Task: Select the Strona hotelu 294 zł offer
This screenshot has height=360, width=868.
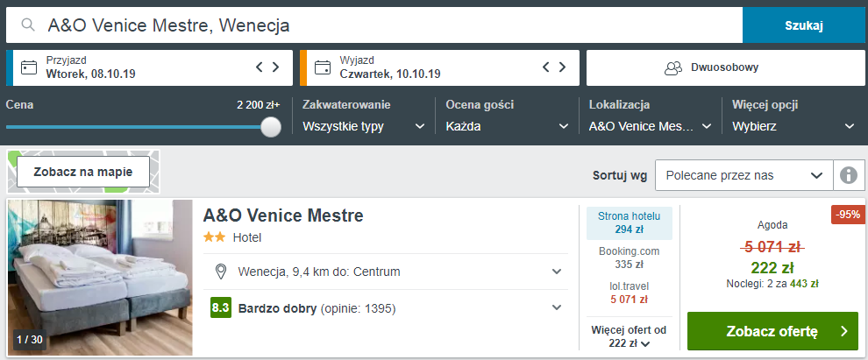Action: point(630,222)
